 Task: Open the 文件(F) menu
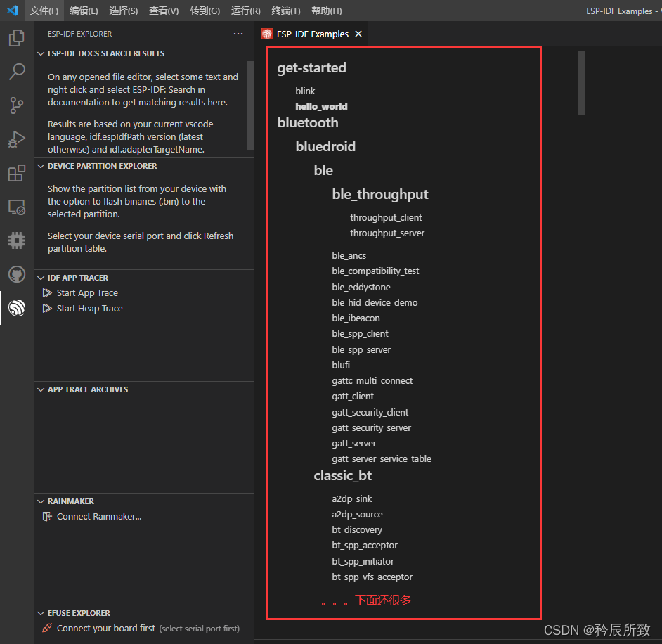coord(44,11)
